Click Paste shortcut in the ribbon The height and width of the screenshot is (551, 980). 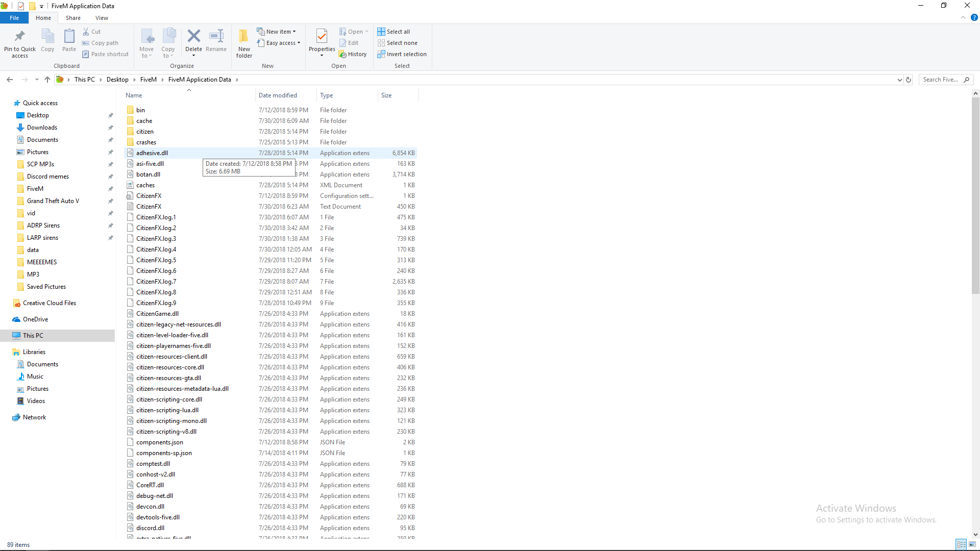pyautogui.click(x=105, y=54)
